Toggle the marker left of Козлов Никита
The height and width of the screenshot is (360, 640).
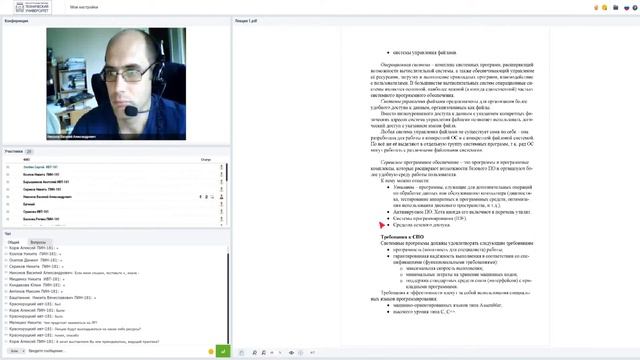pos(8,174)
